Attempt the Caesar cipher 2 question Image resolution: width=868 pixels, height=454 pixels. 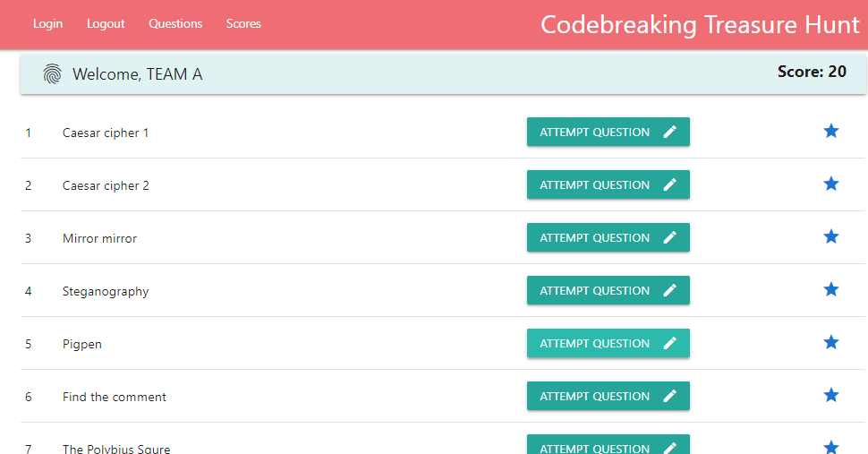pos(608,184)
